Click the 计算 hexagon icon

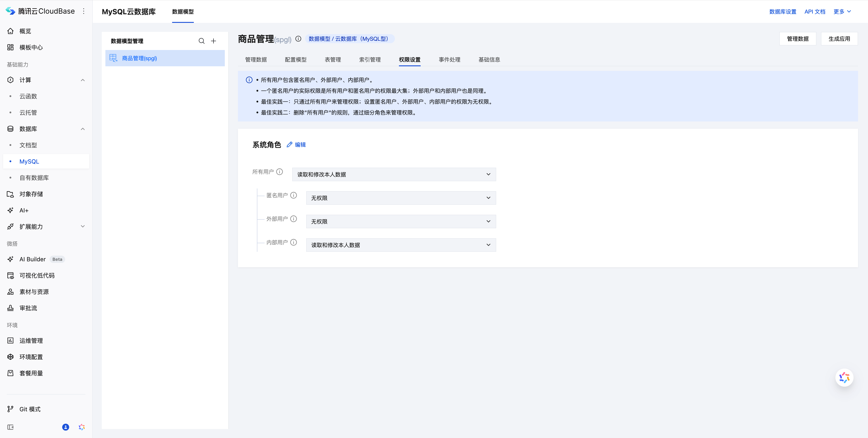pyautogui.click(x=10, y=80)
